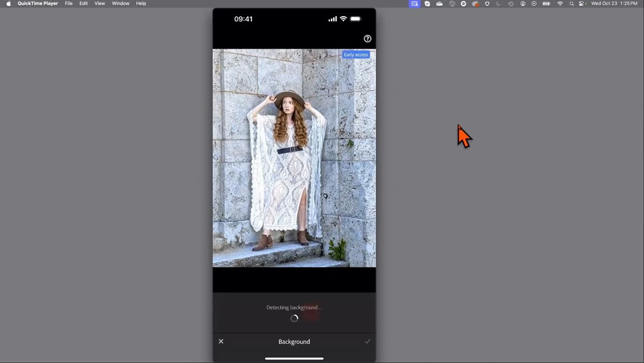Viewport: 644px width, 363px height.
Task: Click the play-circle menu bar icon
Action: point(534,4)
